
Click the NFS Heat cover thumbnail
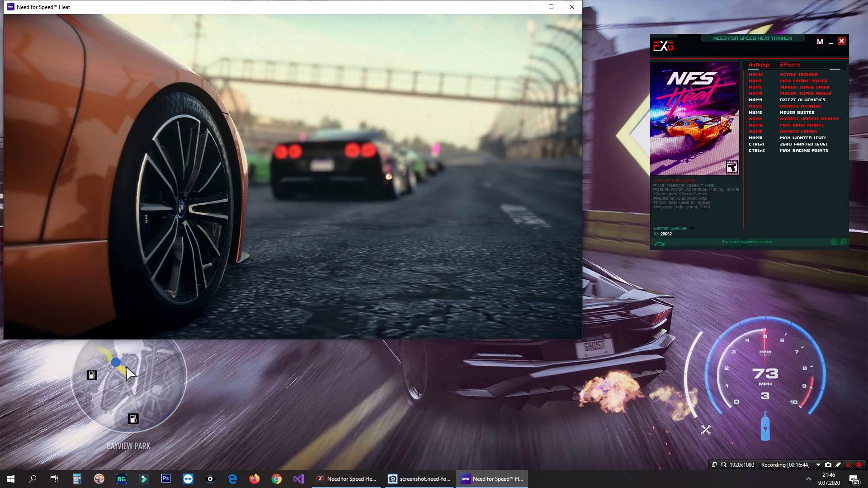point(694,118)
